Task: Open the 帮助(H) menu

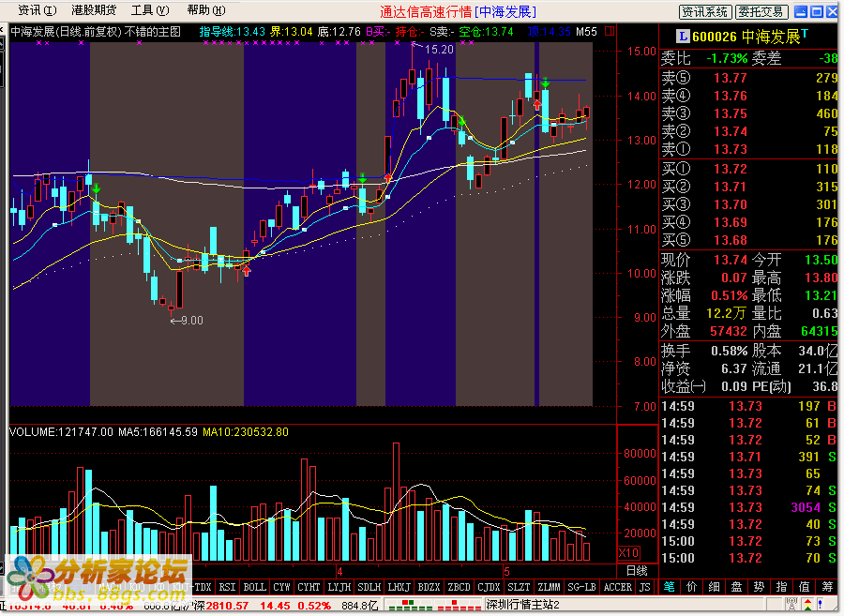Action: (x=206, y=10)
